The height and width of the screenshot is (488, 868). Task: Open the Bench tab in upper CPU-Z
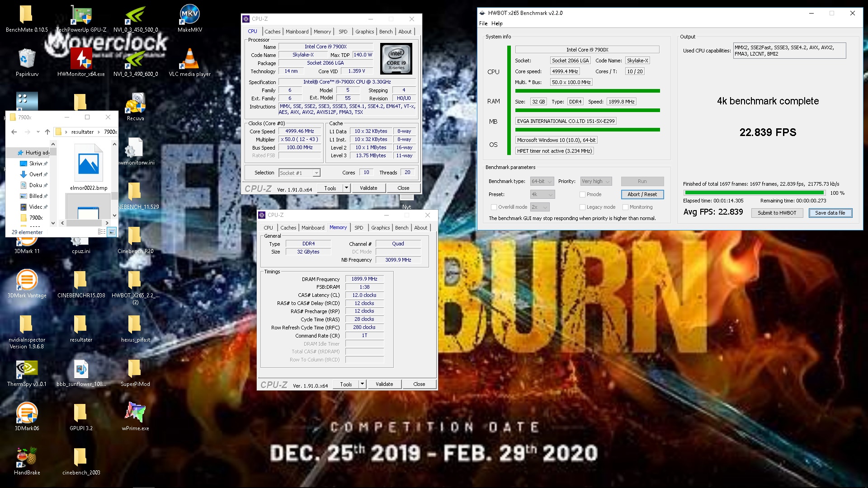coord(386,32)
